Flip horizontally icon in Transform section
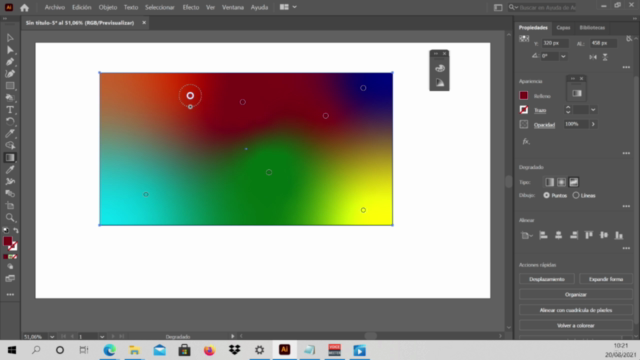The height and width of the screenshot is (360, 640). pyautogui.click(x=593, y=57)
